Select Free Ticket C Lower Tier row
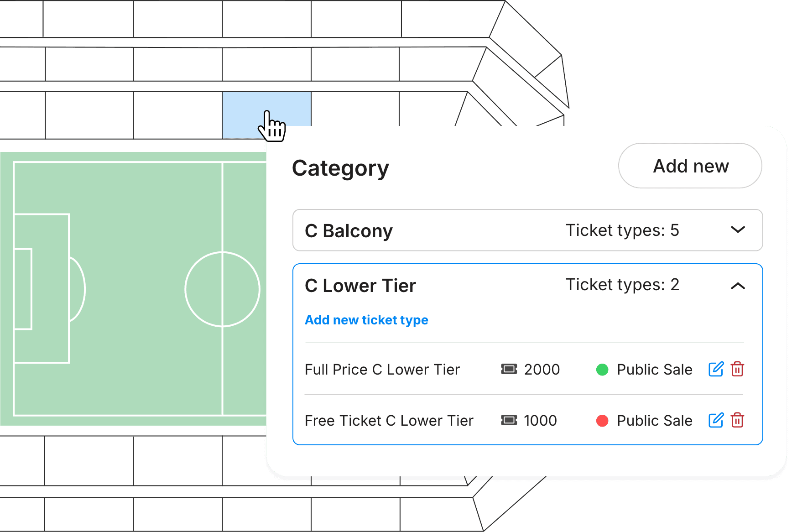 click(x=389, y=421)
